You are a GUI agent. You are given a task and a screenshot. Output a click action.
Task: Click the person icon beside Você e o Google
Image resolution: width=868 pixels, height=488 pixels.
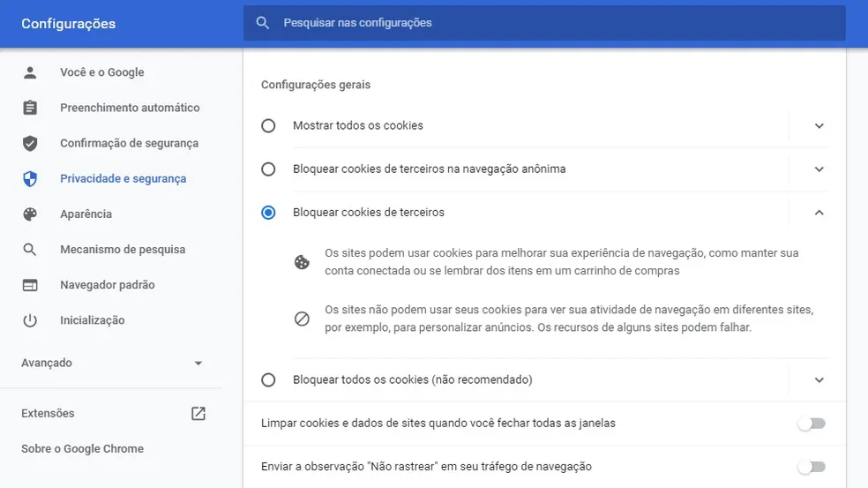tap(30, 72)
